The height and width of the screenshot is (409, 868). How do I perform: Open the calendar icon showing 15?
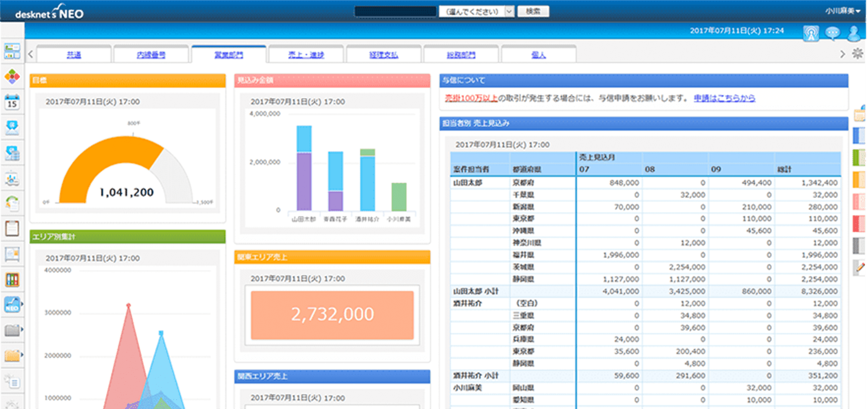pyautogui.click(x=12, y=102)
